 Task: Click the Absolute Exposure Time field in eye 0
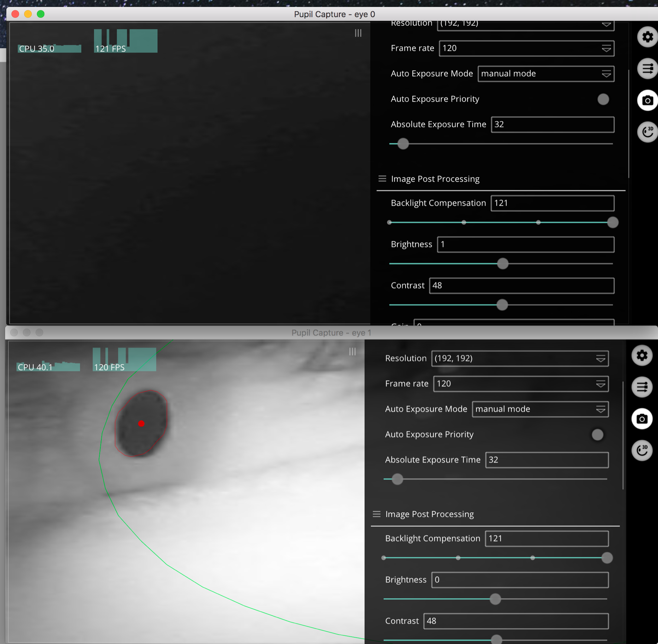coord(552,124)
